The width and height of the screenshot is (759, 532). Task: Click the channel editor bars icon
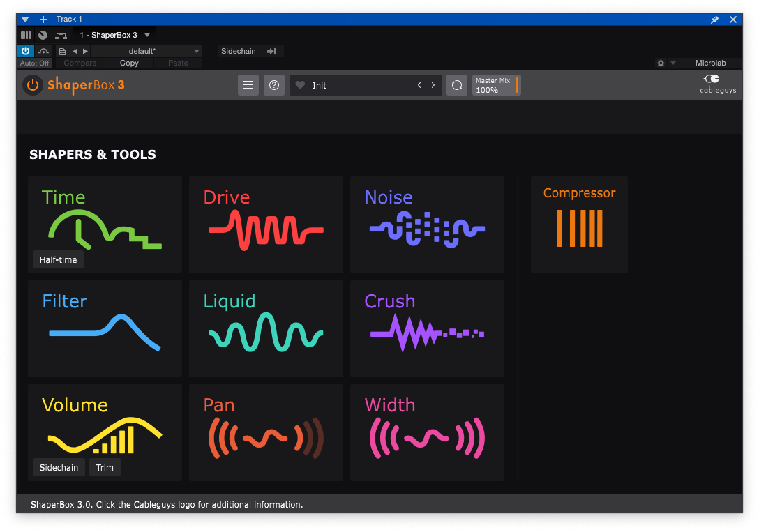pos(26,35)
